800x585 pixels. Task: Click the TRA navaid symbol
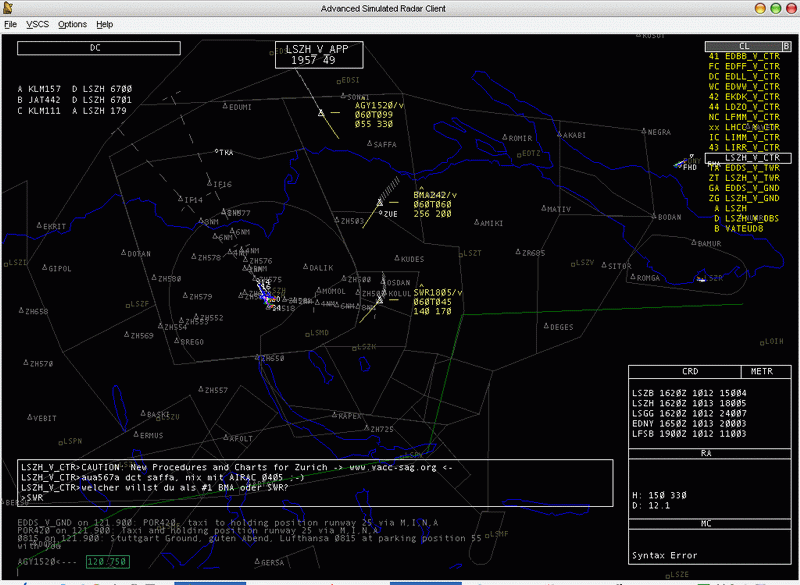217,152
